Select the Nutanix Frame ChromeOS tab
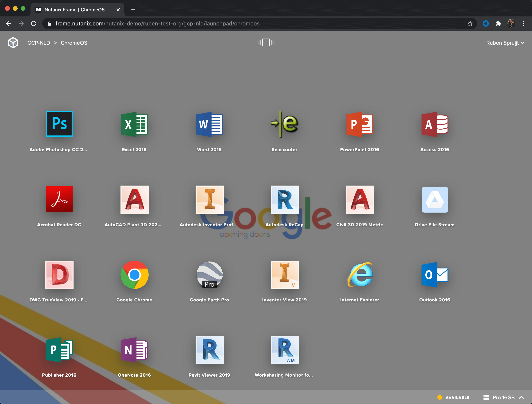 75,10
